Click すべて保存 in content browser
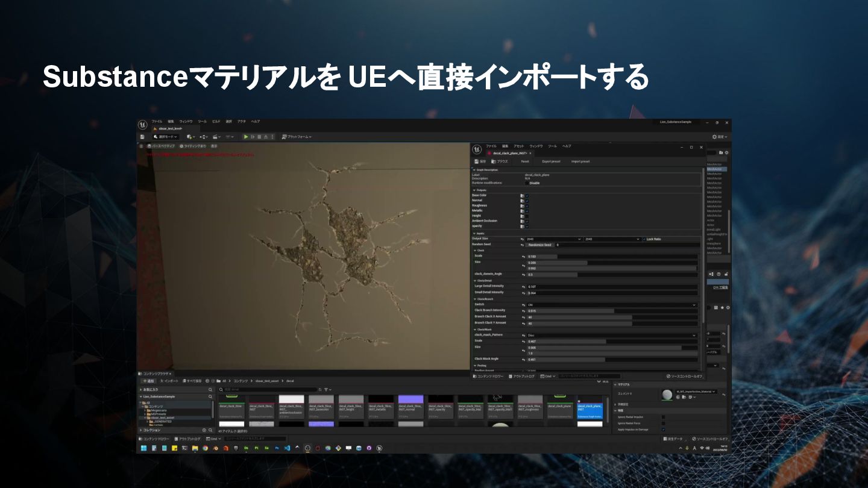The width and height of the screenshot is (868, 488). click(192, 381)
